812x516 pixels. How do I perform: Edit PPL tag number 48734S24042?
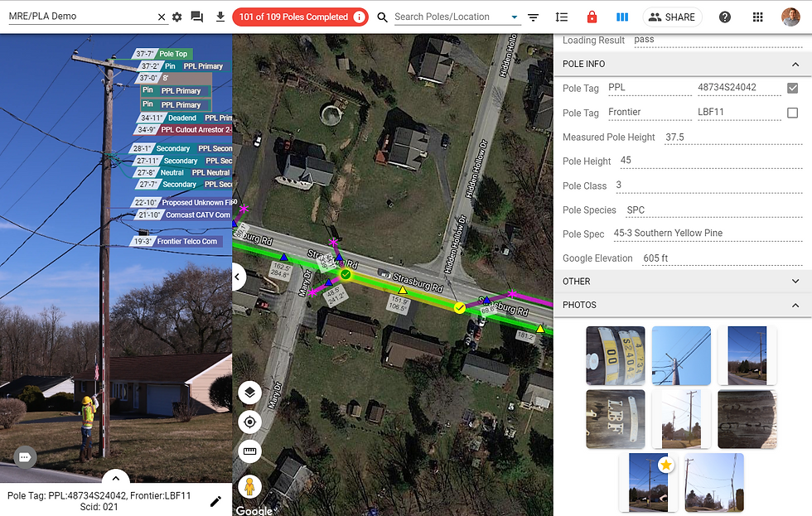pyautogui.click(x=739, y=88)
